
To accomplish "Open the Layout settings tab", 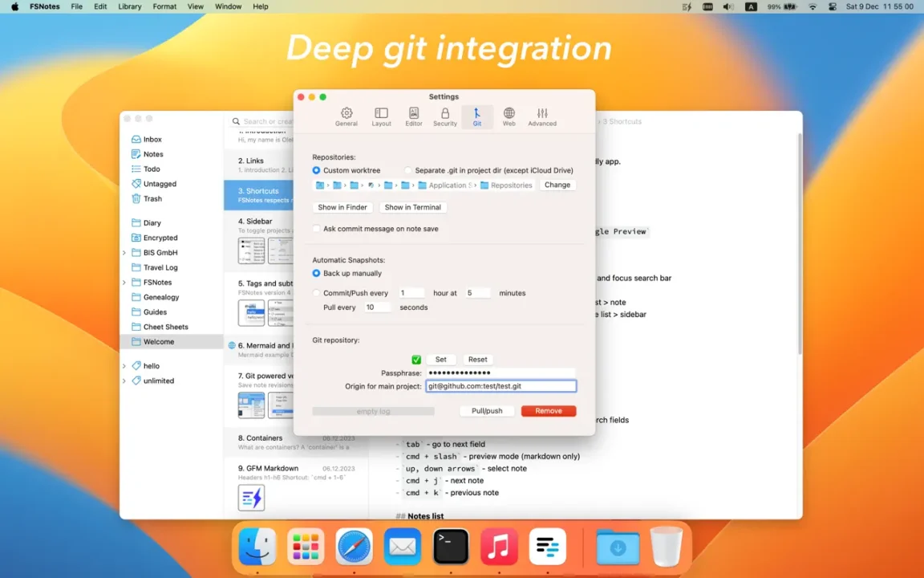I will pos(381,116).
